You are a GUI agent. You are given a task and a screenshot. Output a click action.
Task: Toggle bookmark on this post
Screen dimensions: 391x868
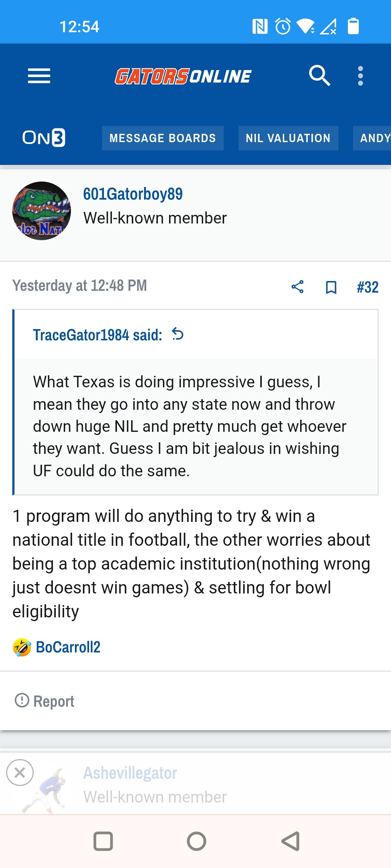point(331,287)
